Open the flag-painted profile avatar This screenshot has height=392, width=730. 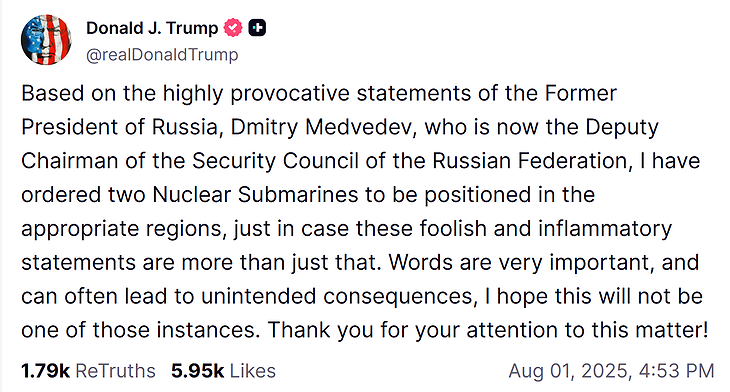[x=46, y=40]
